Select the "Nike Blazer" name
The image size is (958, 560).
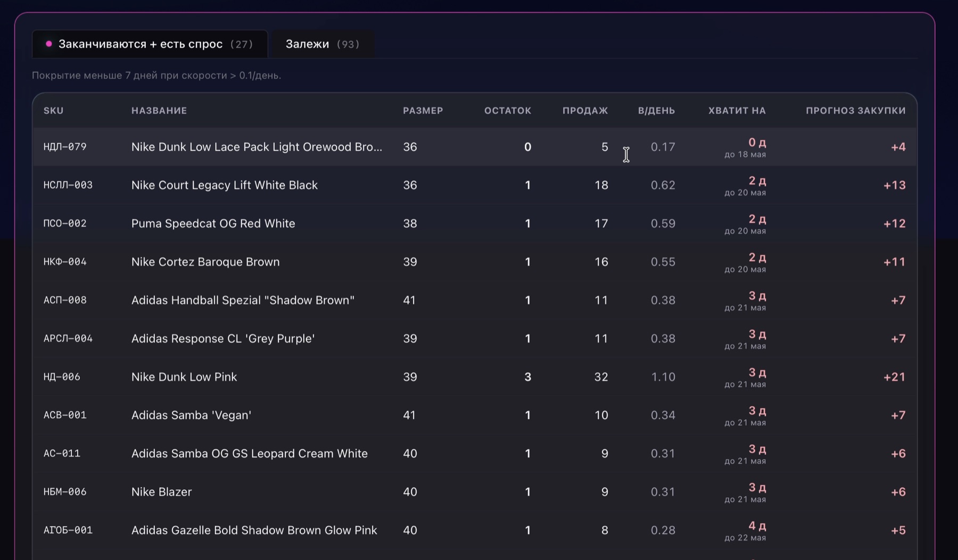pyautogui.click(x=162, y=491)
